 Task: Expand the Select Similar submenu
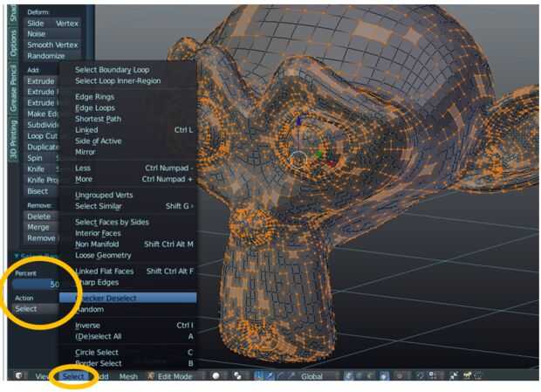(127, 206)
